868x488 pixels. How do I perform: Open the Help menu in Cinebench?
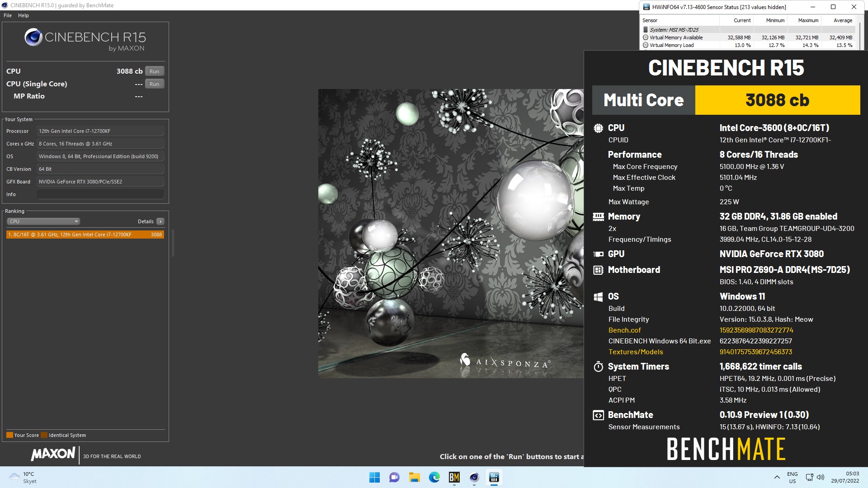tap(24, 15)
